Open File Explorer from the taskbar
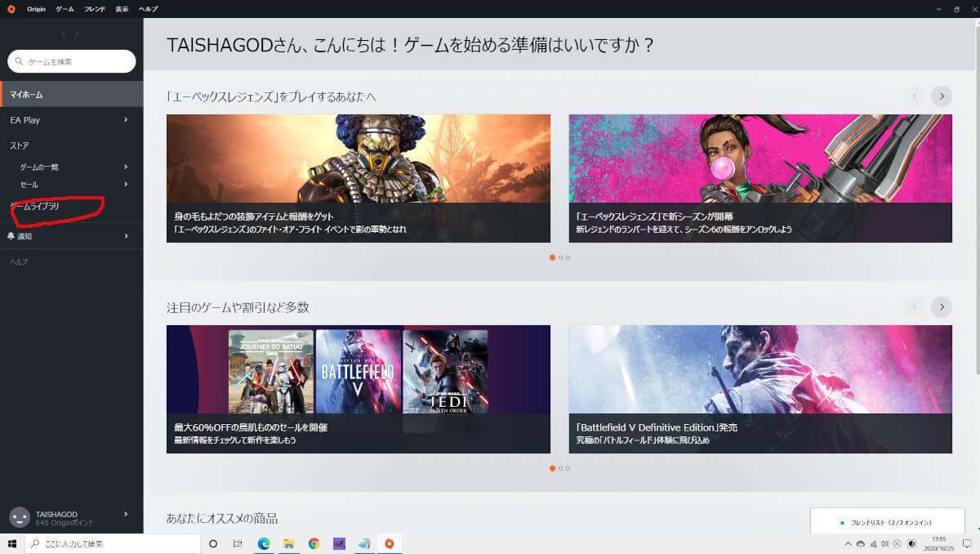Screen dimensions: 980x554 288,543
